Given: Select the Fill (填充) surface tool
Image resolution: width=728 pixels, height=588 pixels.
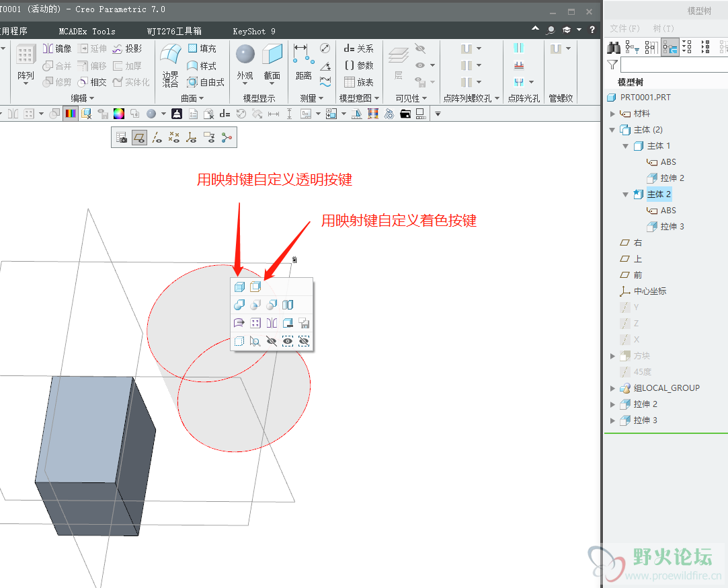Looking at the screenshot, I should click(x=202, y=48).
